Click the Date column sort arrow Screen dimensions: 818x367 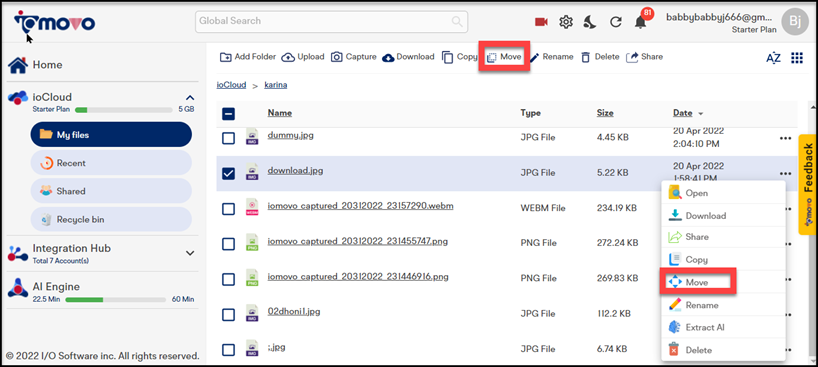click(701, 113)
